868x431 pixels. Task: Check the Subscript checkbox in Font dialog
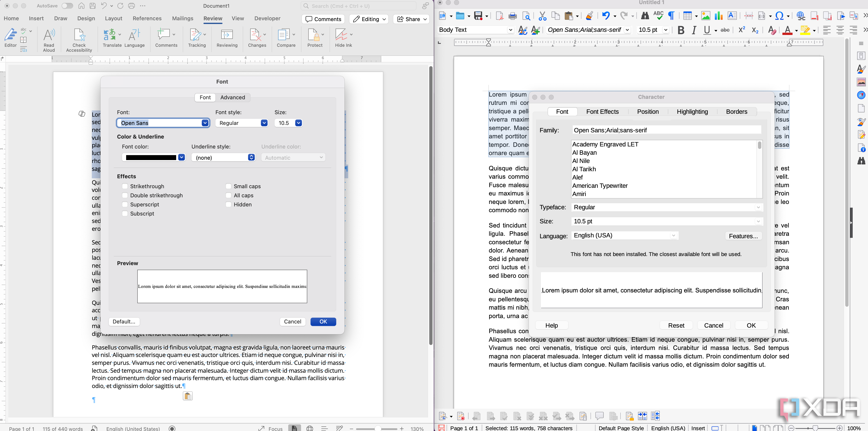click(125, 213)
